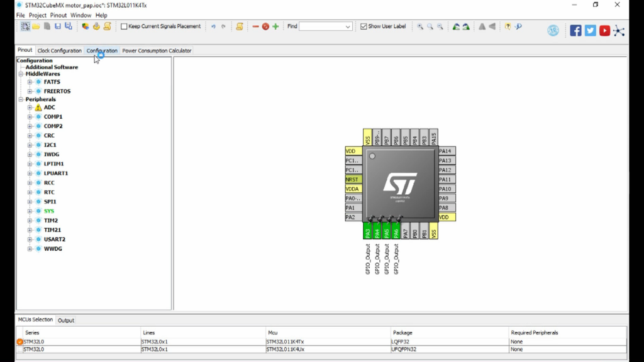The width and height of the screenshot is (644, 362).
Task: Open the YouTube link icon
Action: (604, 30)
